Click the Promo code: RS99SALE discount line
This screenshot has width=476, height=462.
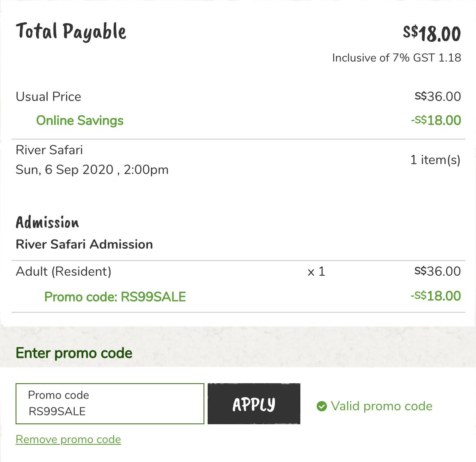pos(115,297)
